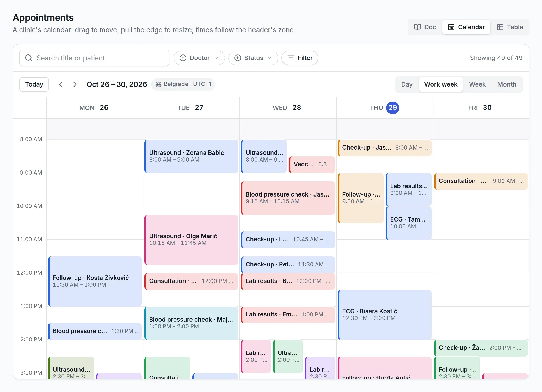
Task: Expand the Status filter chevron
Action: (x=269, y=58)
